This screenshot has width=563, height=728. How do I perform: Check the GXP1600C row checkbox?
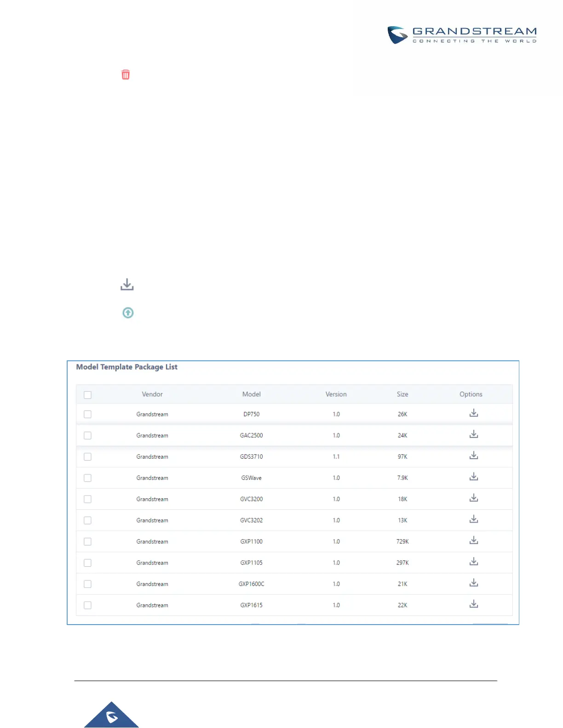pyautogui.click(x=88, y=584)
